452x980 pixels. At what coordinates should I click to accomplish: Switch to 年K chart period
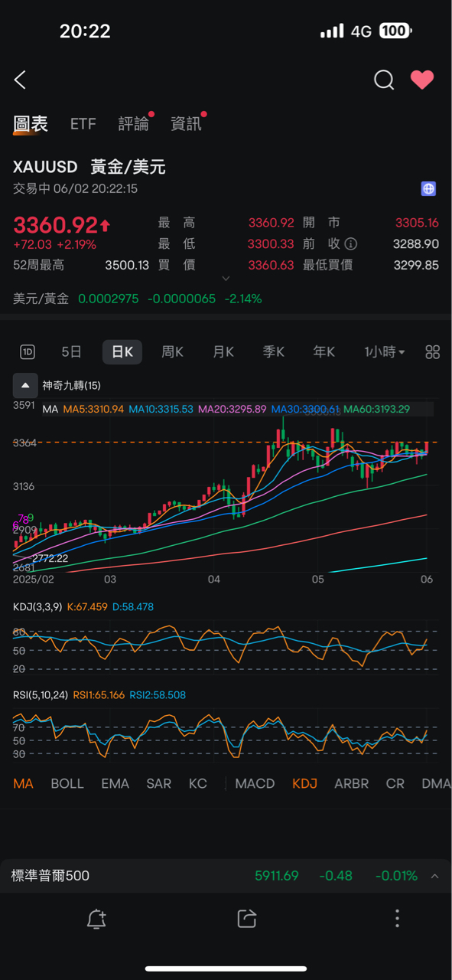coord(324,352)
